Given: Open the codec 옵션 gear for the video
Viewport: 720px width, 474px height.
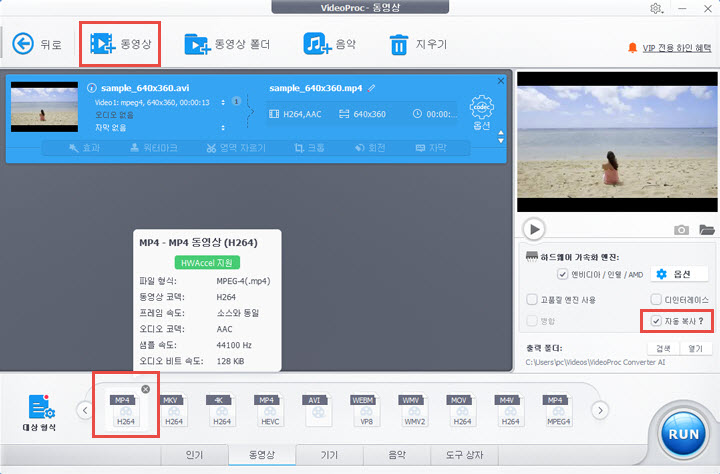Looking at the screenshot, I should [x=481, y=113].
